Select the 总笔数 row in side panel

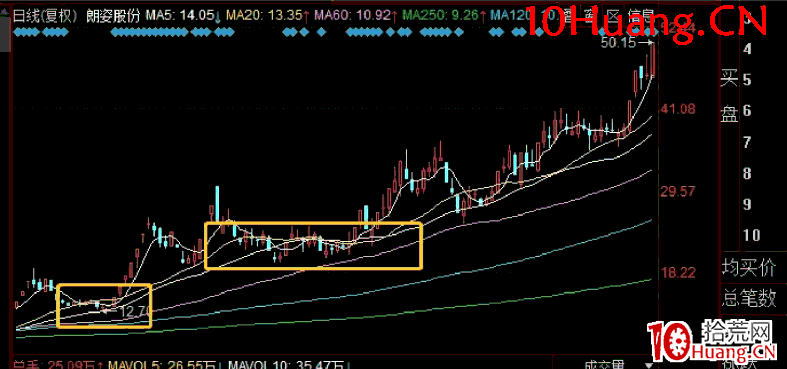(x=754, y=299)
